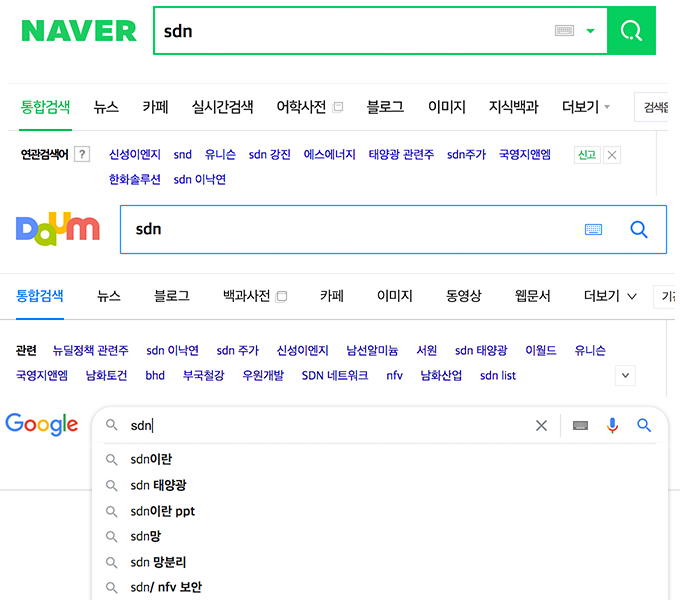Open Naver 블로그 tab
This screenshot has height=600, width=680.
click(385, 107)
